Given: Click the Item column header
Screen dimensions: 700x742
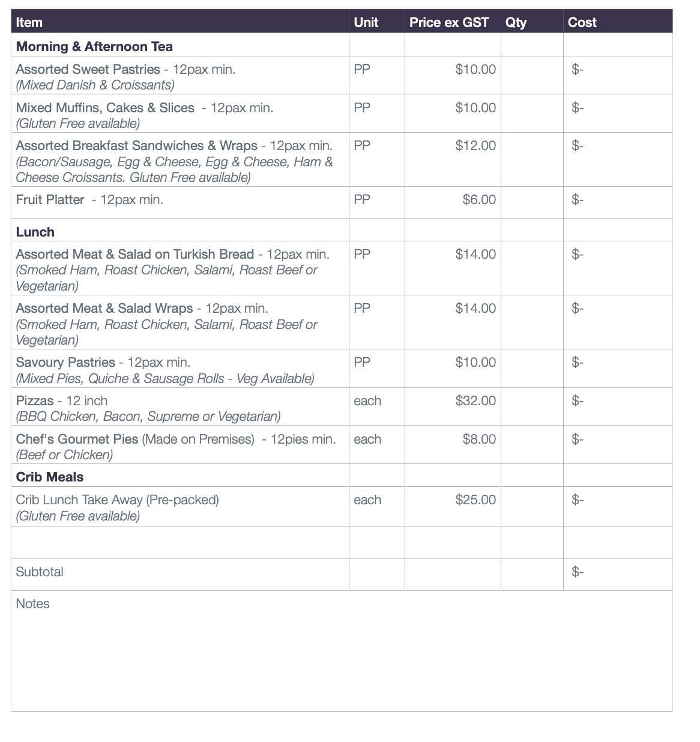Looking at the screenshot, I should pos(29,22).
